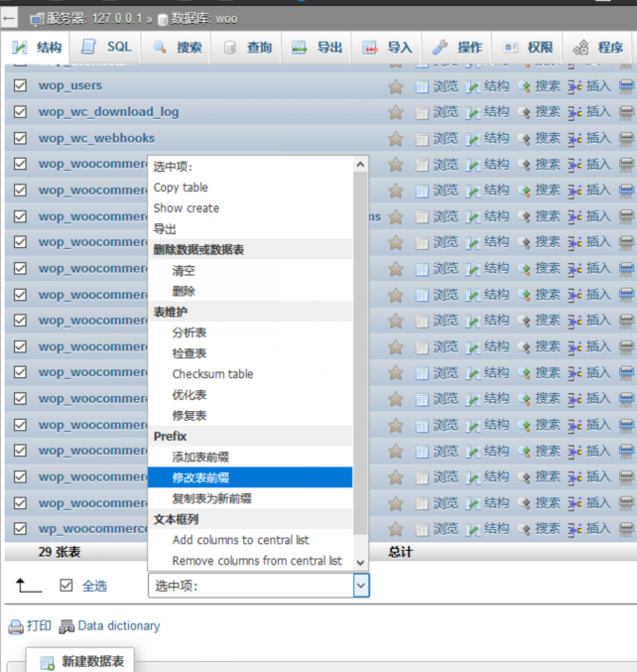637x672 pixels.
Task: Click the Data dictionary icon
Action: click(66, 626)
